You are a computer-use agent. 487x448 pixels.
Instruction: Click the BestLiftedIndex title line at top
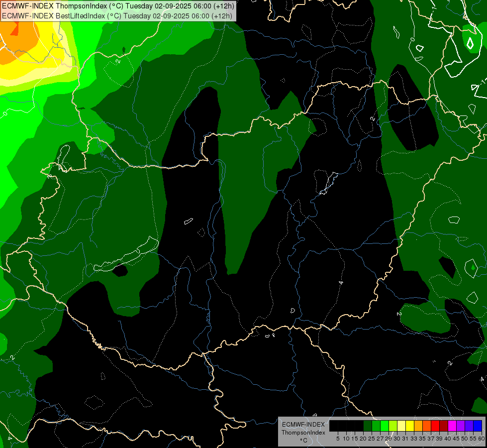point(117,15)
